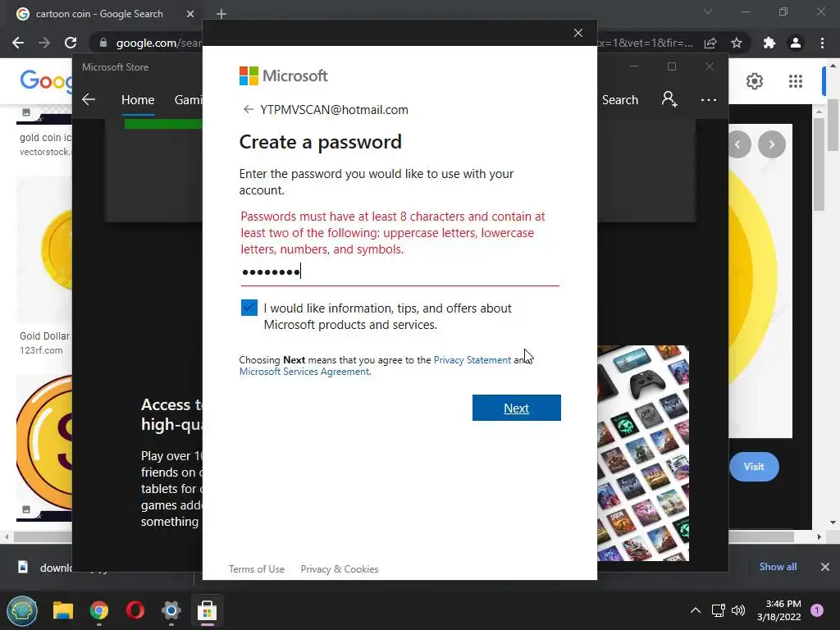Click the taskbar clock showing 3:46 PM
The width and height of the screenshot is (840, 630).
click(779, 610)
